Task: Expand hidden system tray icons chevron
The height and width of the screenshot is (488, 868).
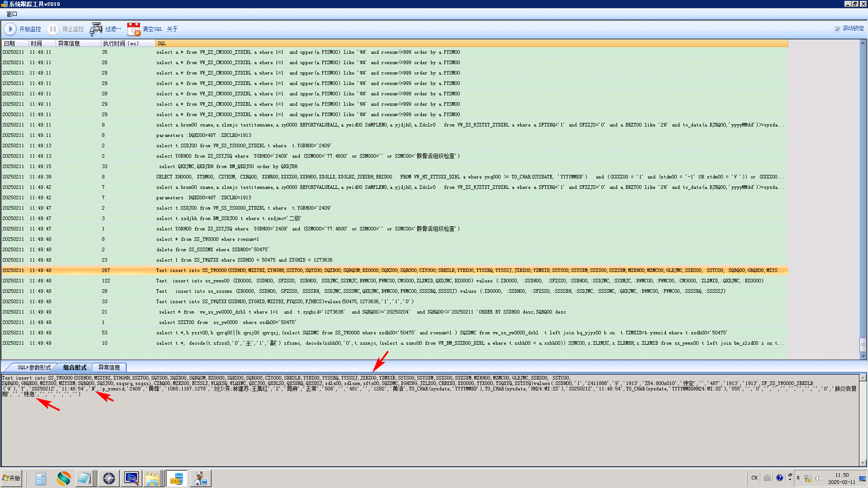Action: (798, 478)
